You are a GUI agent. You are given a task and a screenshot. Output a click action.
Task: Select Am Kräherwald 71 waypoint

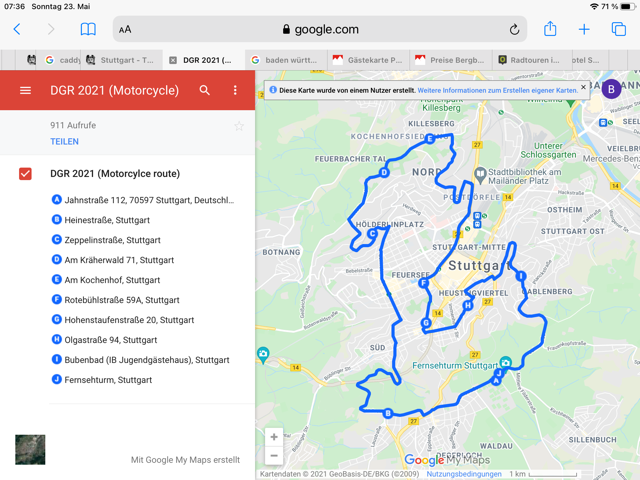(x=113, y=260)
